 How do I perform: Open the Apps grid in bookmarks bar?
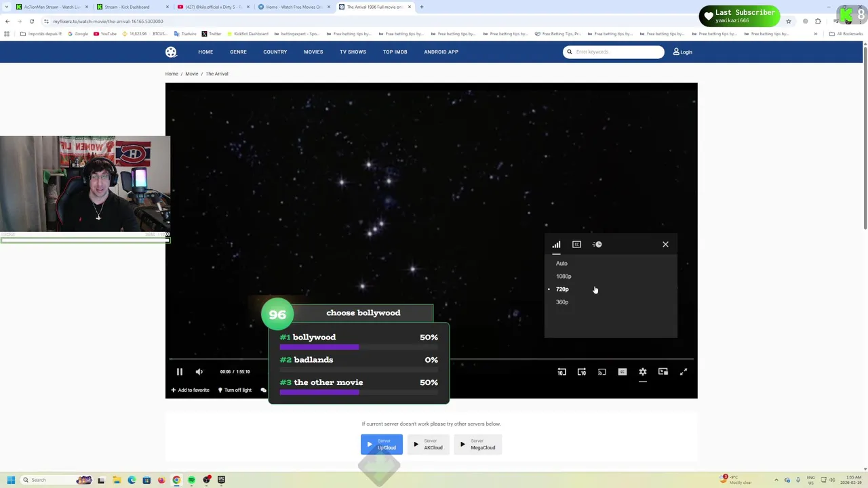[7, 34]
